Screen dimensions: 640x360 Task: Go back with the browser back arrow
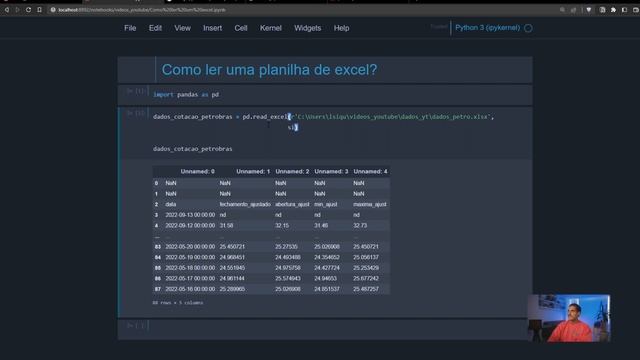click(7, 10)
